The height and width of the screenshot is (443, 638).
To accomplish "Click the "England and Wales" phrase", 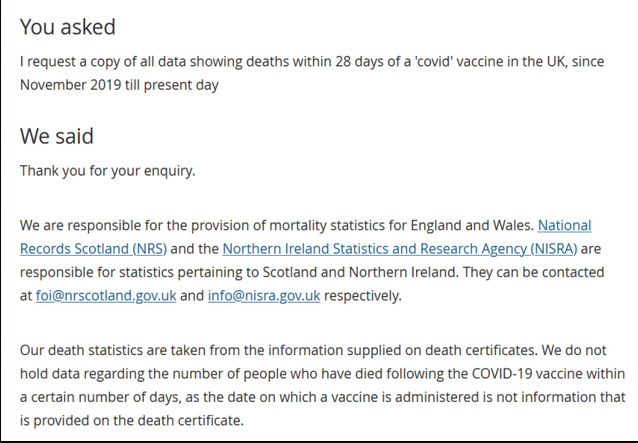I will [472, 225].
